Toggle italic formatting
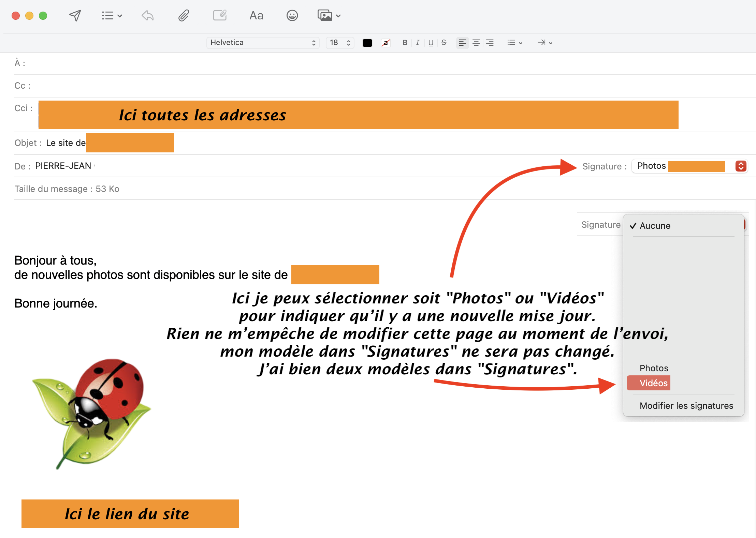Image resolution: width=756 pixels, height=538 pixels. pos(418,43)
